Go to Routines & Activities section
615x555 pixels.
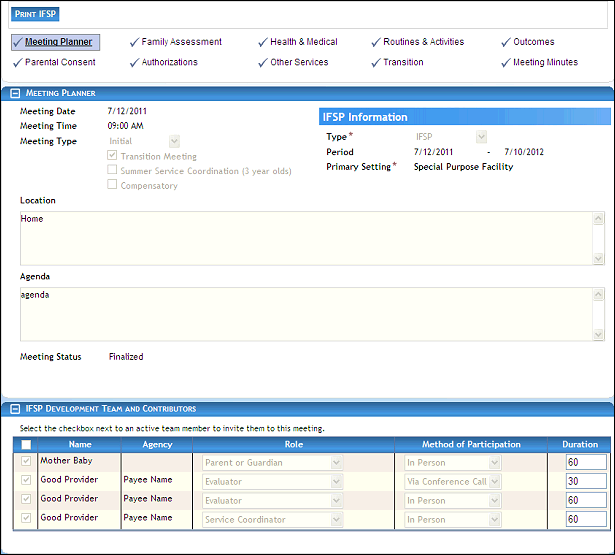[x=423, y=42]
